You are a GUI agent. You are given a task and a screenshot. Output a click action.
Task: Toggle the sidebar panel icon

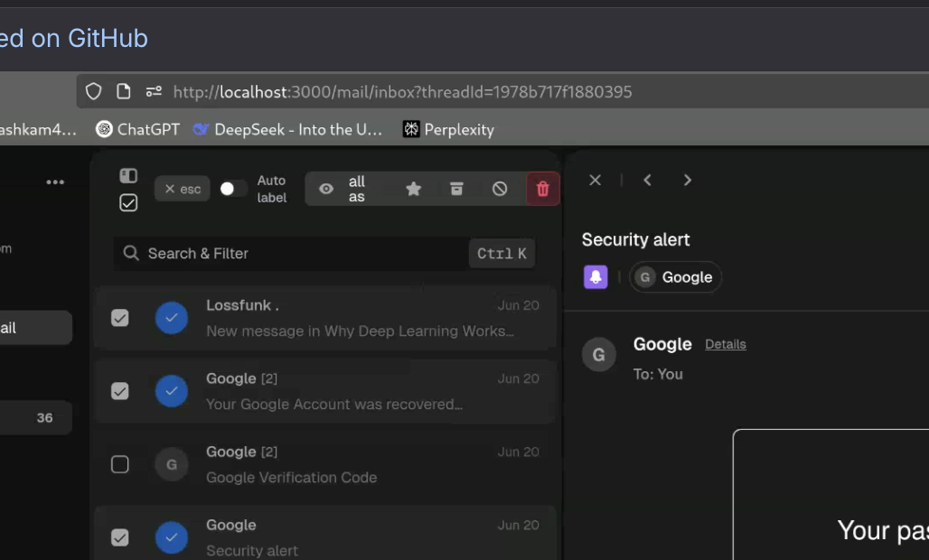(x=128, y=175)
